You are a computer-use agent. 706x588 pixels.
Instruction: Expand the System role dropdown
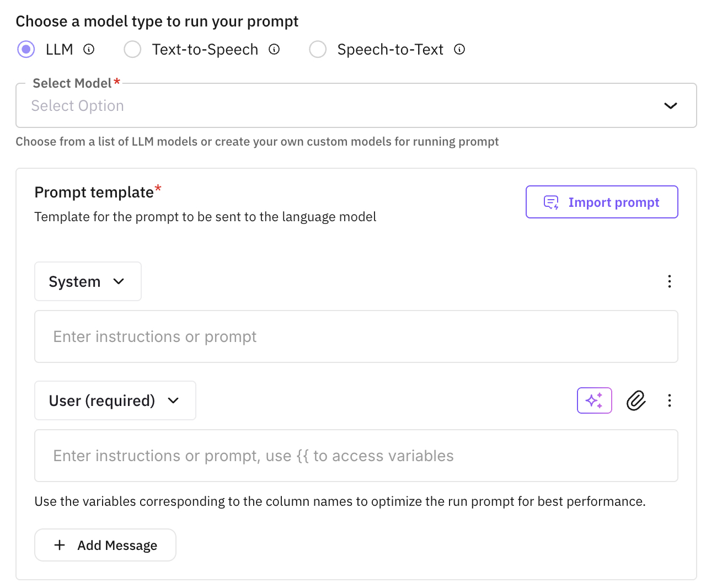tap(88, 281)
